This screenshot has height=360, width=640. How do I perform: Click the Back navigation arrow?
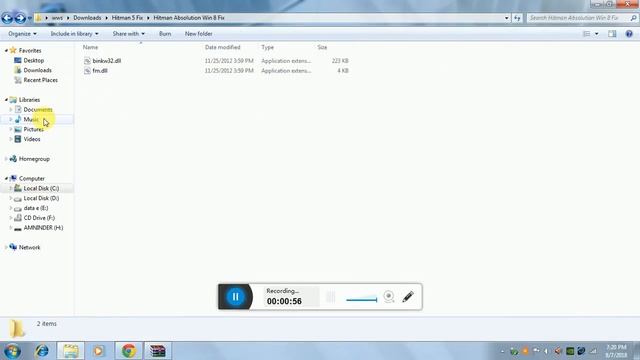pyautogui.click(x=7, y=18)
